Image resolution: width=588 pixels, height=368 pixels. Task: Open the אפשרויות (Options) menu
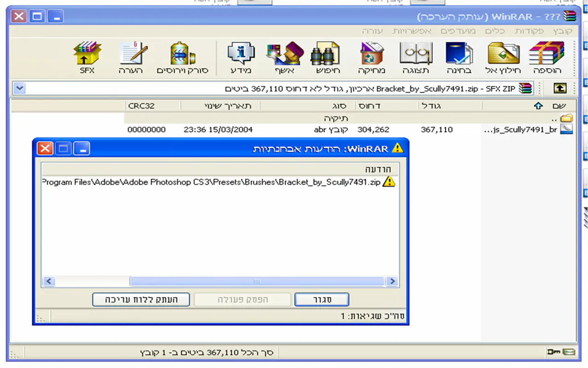pyautogui.click(x=412, y=31)
